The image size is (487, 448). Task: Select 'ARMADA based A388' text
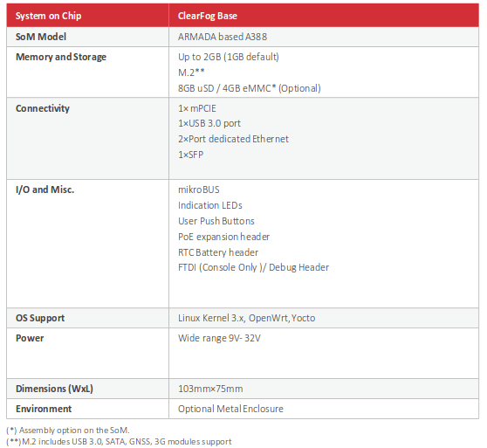point(223,37)
